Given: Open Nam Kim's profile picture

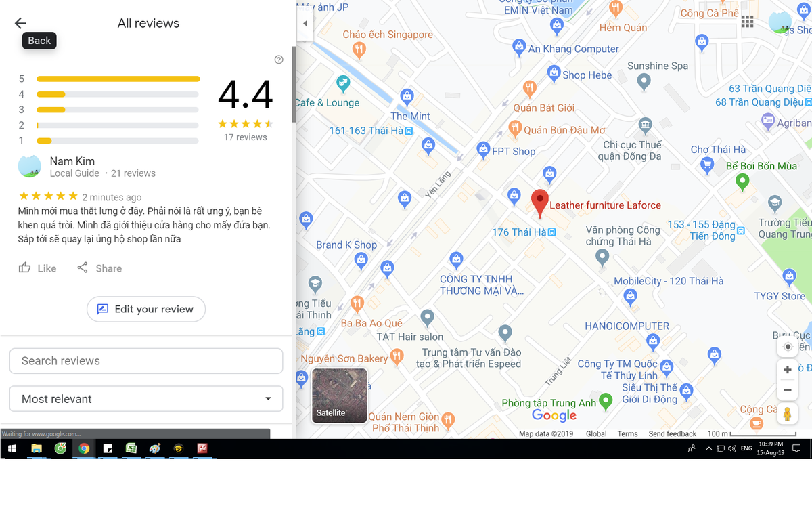Looking at the screenshot, I should coord(30,167).
